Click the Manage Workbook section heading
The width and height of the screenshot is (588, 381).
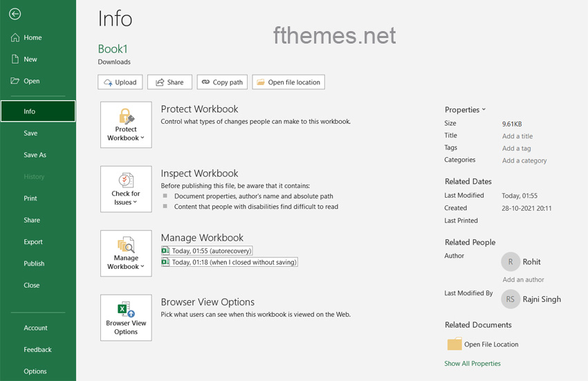tap(202, 238)
